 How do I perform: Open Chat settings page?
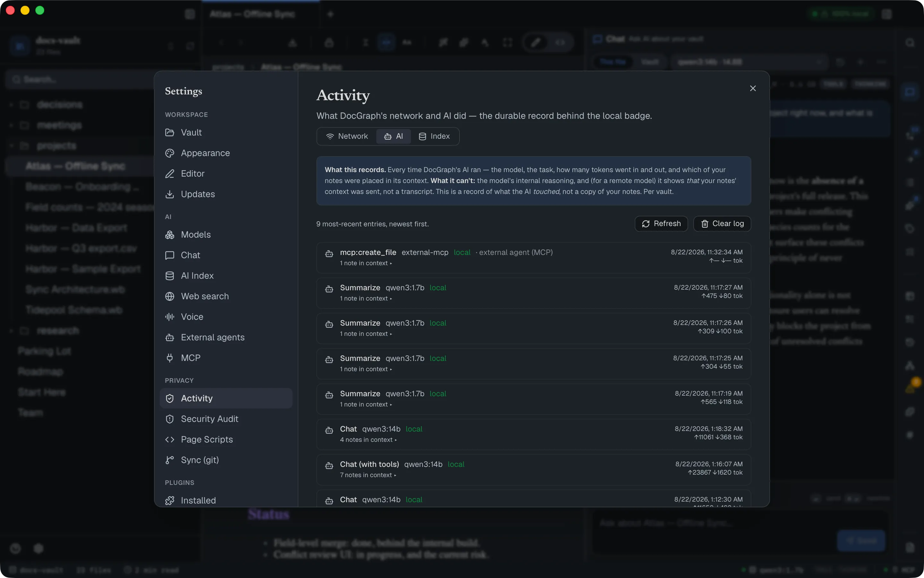click(226, 255)
